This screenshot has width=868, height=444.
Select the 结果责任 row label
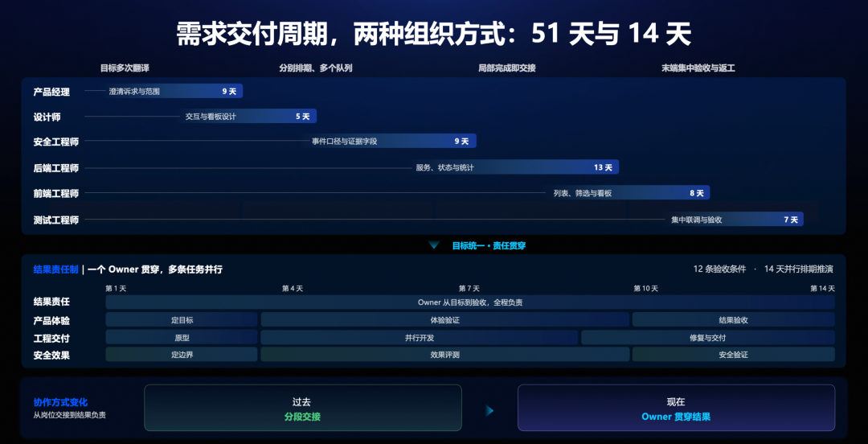click(51, 302)
